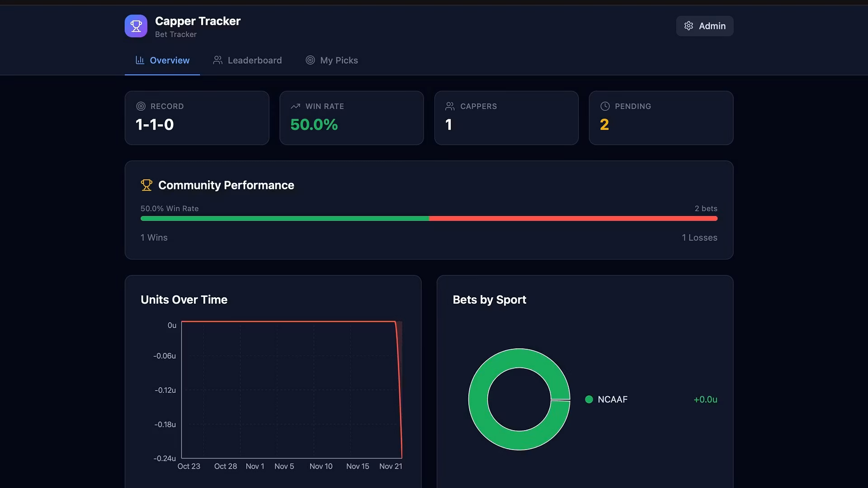Click the Admin gear icon

pos(689,26)
